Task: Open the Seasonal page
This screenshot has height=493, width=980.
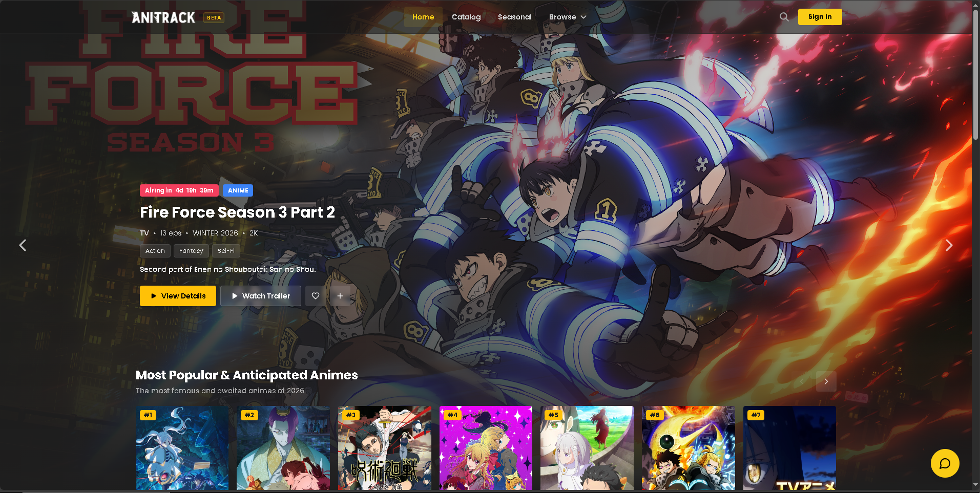Action: coord(514,16)
